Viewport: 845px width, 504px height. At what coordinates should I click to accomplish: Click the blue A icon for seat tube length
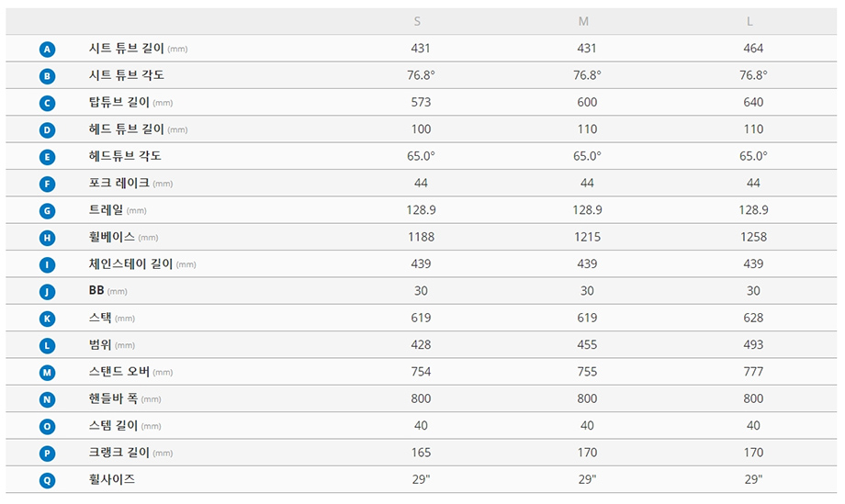point(48,50)
